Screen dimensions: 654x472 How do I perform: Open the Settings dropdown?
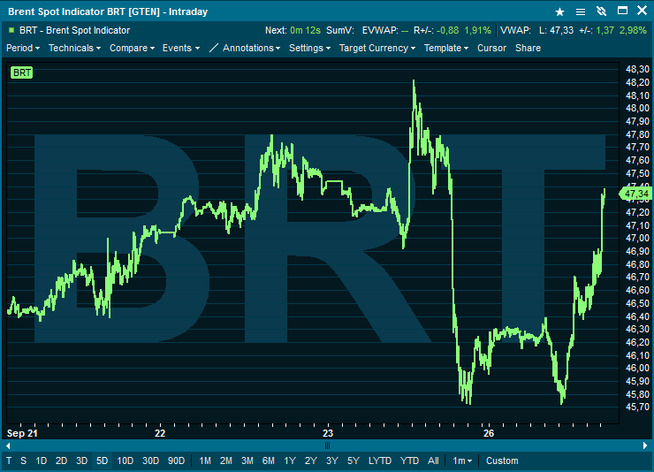tap(310, 48)
